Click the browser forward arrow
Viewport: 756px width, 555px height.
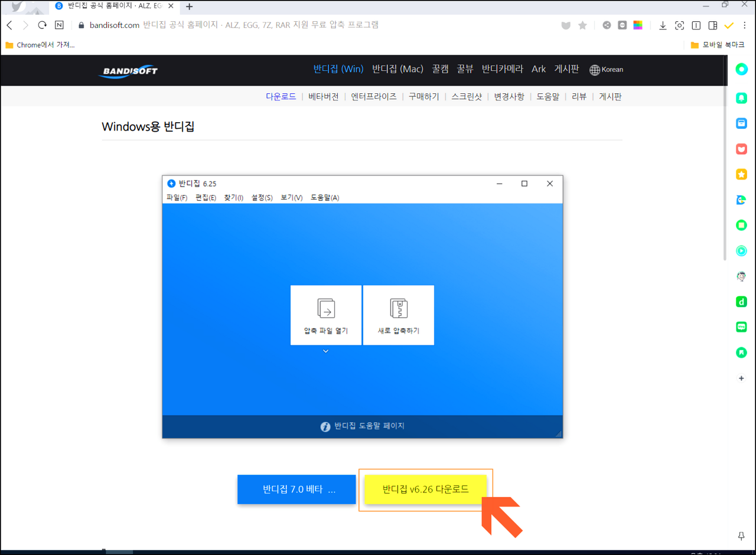coord(26,25)
